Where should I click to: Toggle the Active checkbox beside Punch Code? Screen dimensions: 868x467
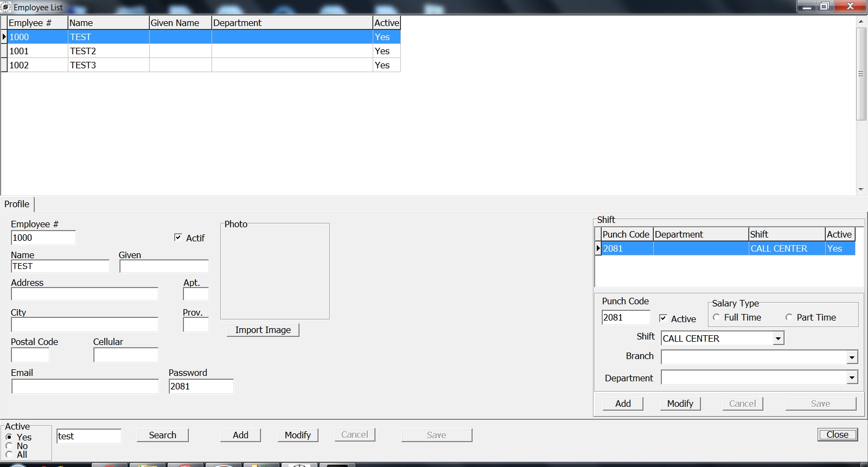[x=663, y=318]
